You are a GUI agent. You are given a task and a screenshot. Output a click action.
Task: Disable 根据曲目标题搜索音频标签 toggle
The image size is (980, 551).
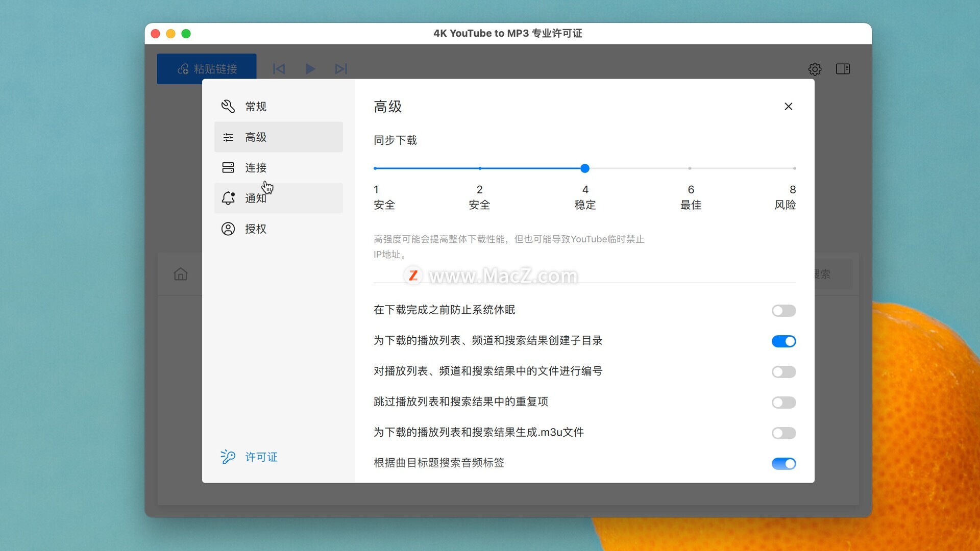(783, 464)
